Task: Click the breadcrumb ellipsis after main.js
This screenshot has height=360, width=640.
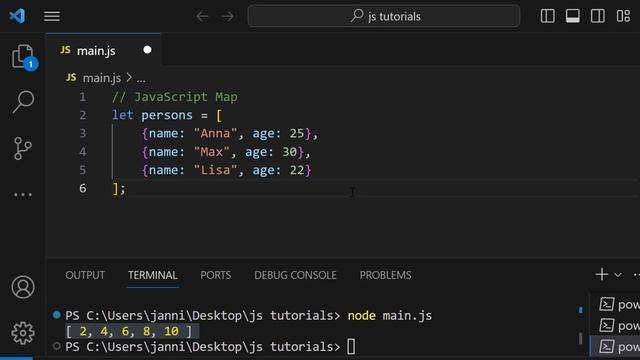Action: pos(141,78)
